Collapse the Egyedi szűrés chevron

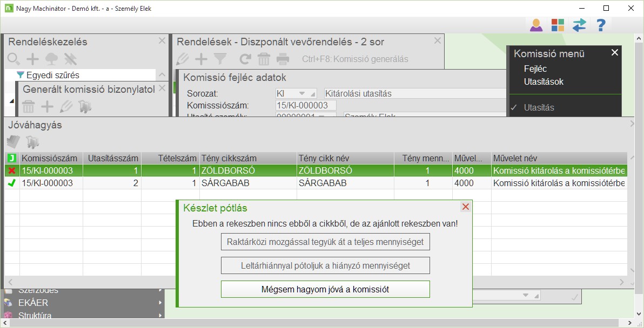pos(162,74)
